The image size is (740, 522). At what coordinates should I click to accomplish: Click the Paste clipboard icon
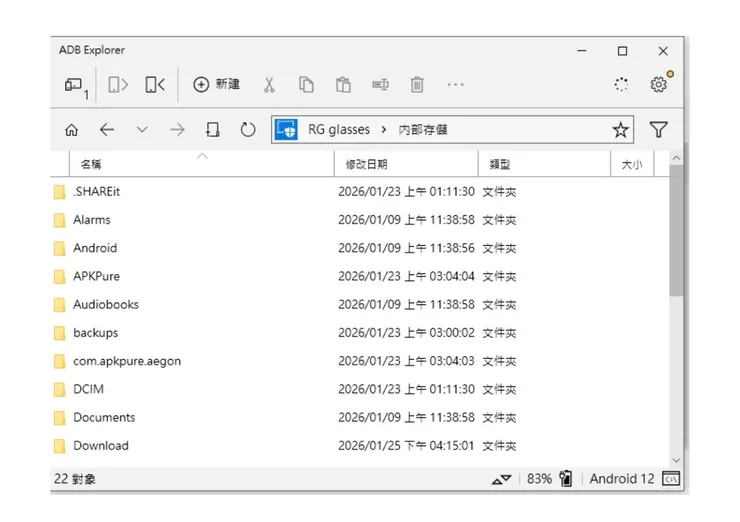(343, 85)
